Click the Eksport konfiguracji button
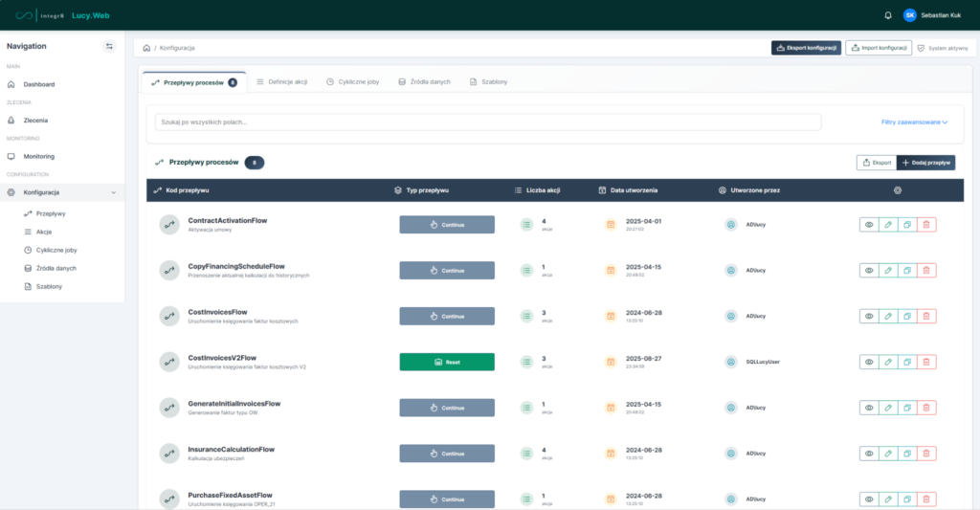980x510 pixels. pyautogui.click(x=806, y=48)
